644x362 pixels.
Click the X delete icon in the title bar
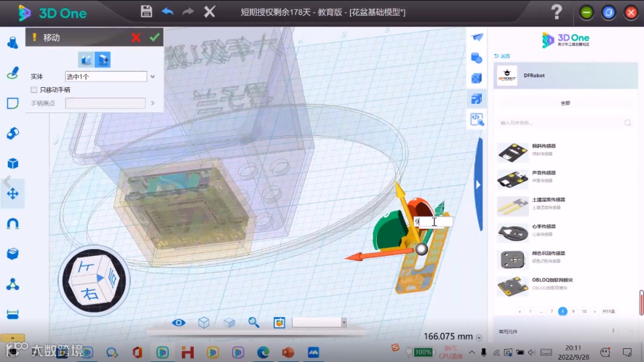209,11
